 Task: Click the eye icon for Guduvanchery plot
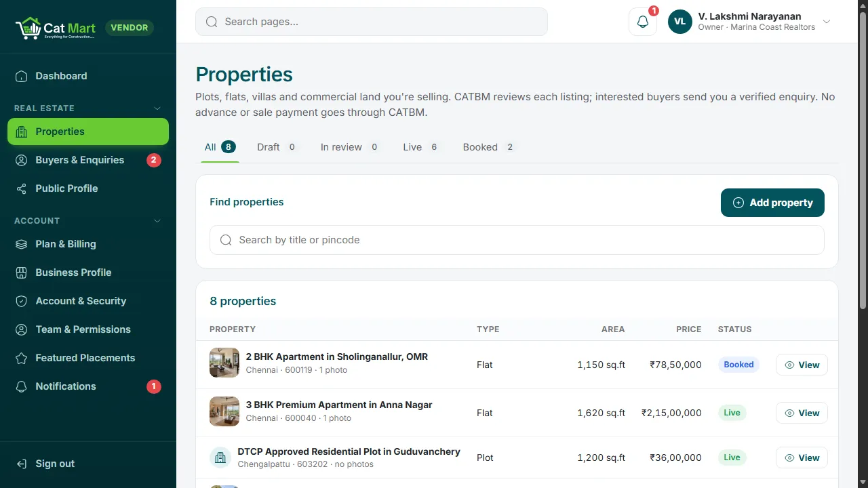click(x=789, y=457)
